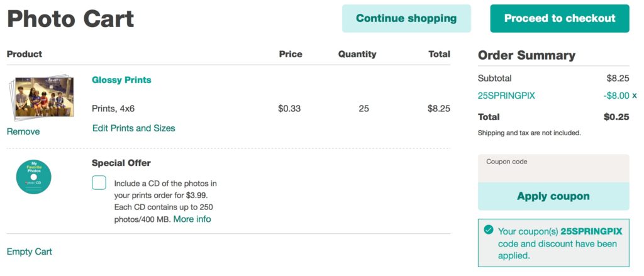Image resolution: width=644 pixels, height=276 pixels.
Task: Click the 25SPRINGPIX coupon in Order Summary
Action: (x=506, y=96)
